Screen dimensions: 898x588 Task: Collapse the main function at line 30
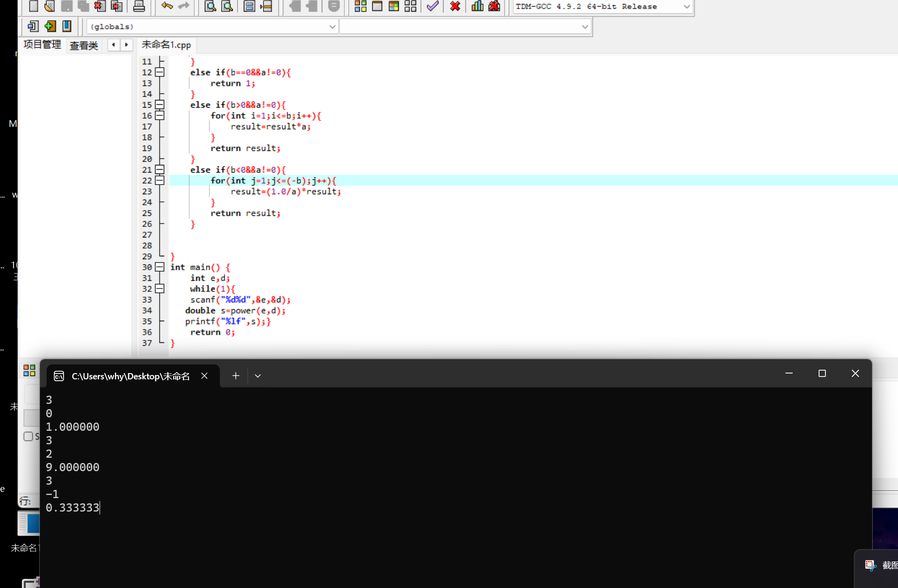160,267
